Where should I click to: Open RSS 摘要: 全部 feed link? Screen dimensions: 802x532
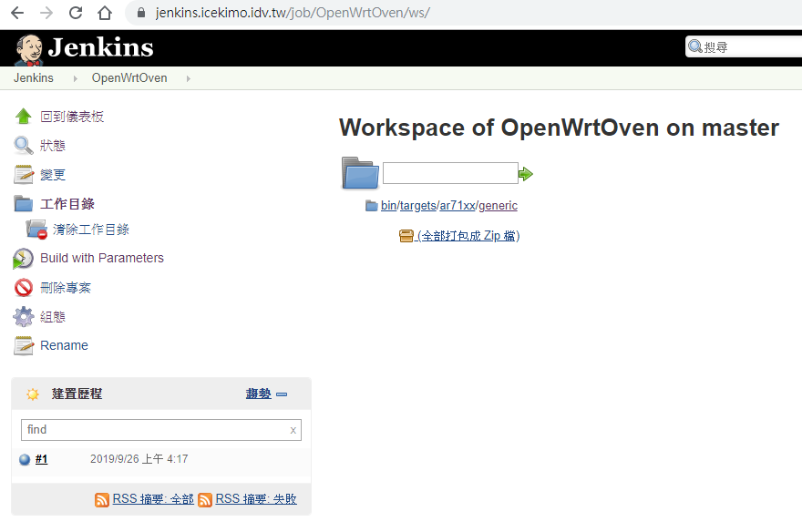coord(153,499)
